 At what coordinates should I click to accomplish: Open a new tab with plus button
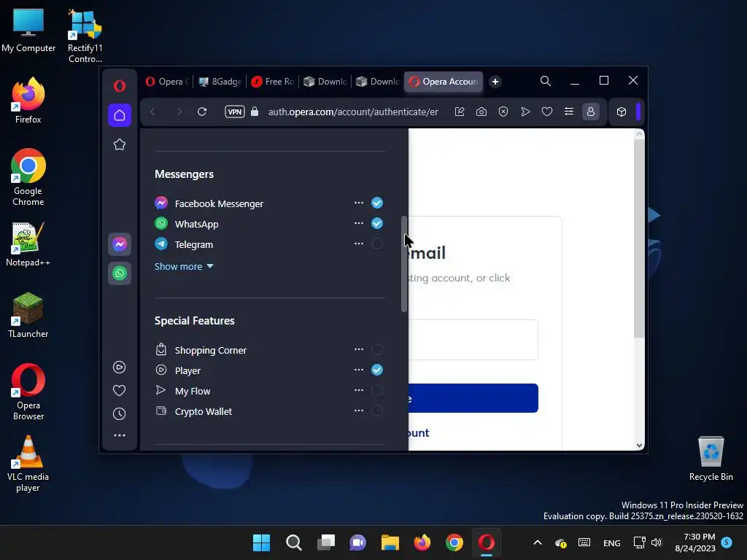[495, 82]
